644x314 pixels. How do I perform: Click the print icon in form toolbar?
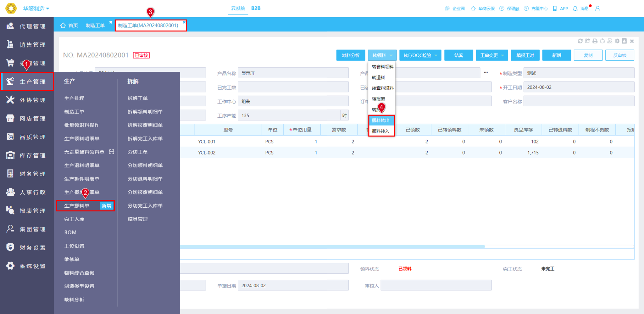[595, 41]
